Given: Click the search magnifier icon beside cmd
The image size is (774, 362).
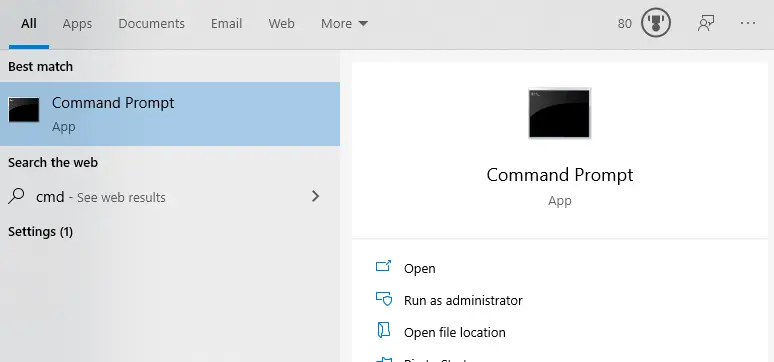Looking at the screenshot, I should (16, 196).
